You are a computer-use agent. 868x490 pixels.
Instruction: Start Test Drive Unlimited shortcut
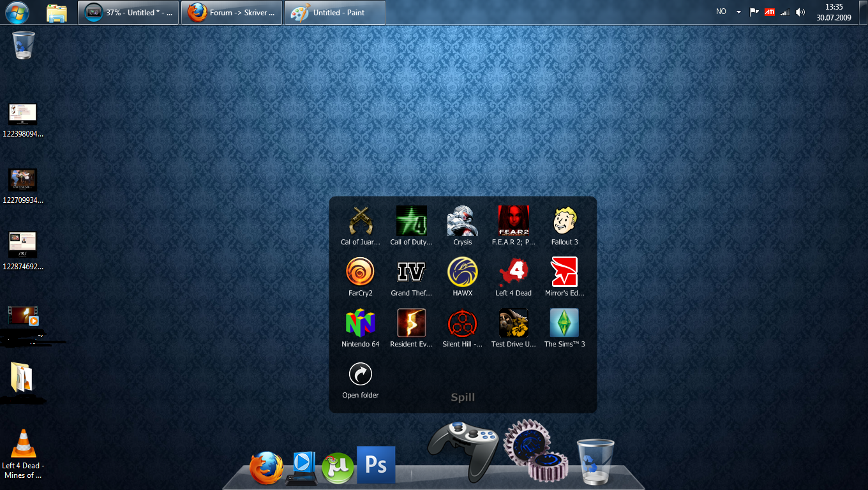(x=514, y=323)
